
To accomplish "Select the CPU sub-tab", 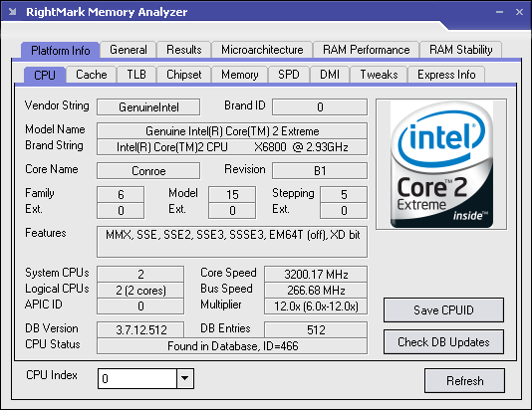I will tap(45, 75).
